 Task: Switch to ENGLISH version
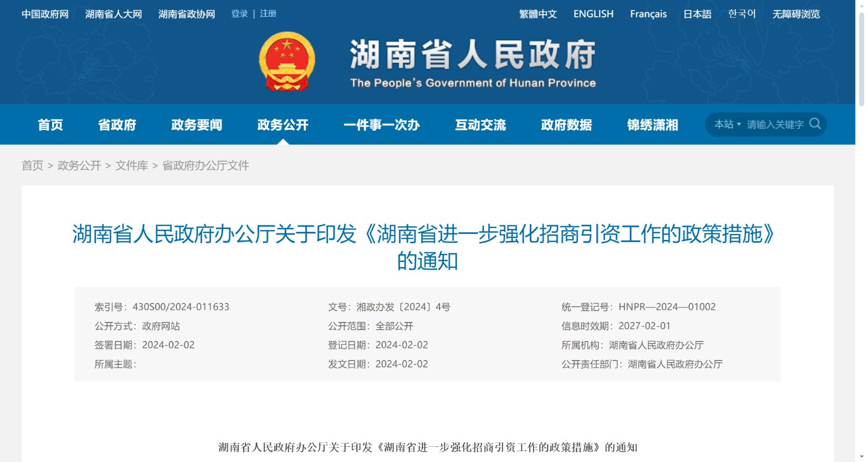[593, 14]
